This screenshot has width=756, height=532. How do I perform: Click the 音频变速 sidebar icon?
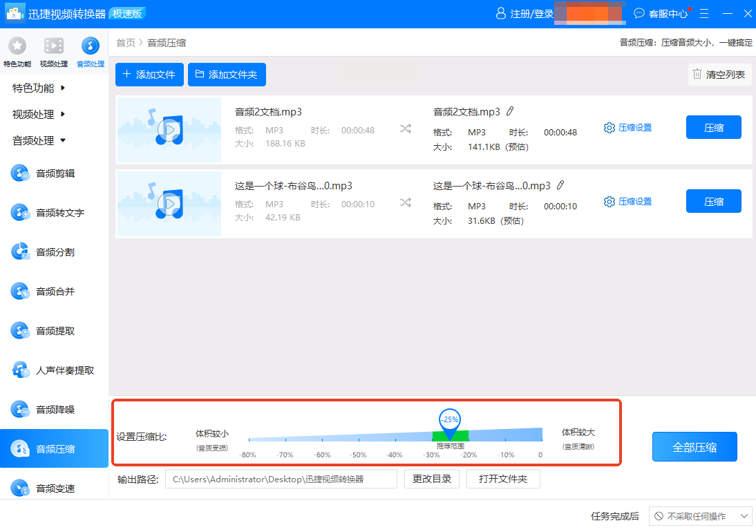click(x=20, y=488)
